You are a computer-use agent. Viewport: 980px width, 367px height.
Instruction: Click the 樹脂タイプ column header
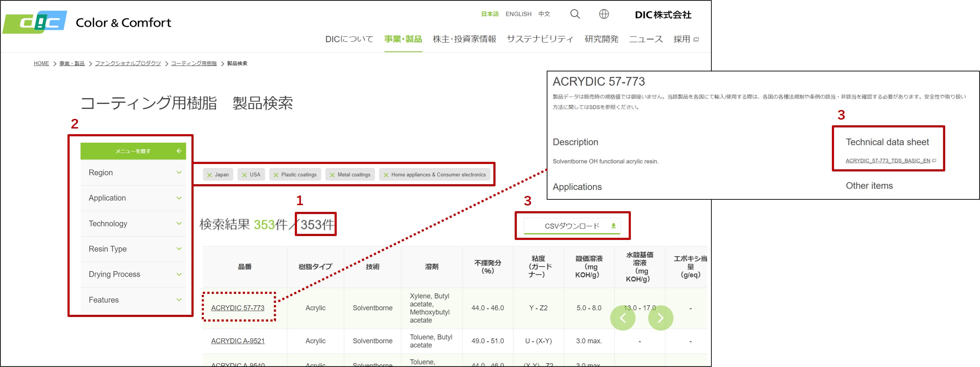tap(315, 267)
